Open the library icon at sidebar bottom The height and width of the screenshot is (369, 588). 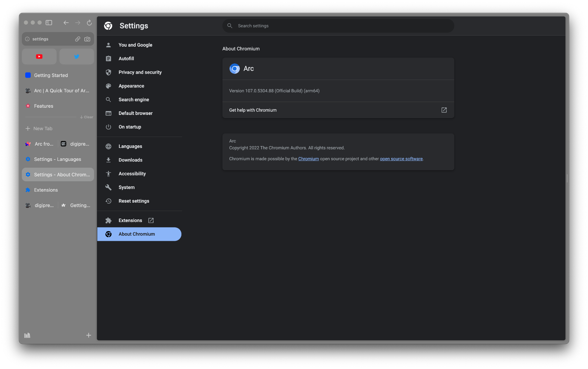27,335
